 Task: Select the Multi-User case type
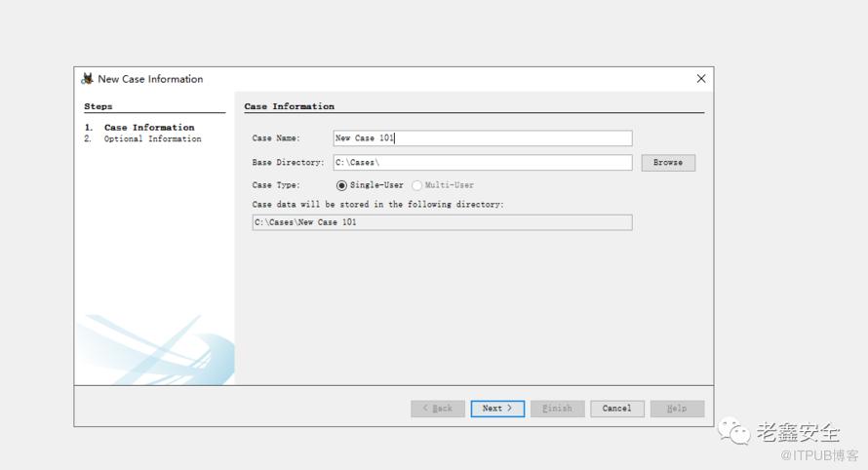tap(417, 185)
